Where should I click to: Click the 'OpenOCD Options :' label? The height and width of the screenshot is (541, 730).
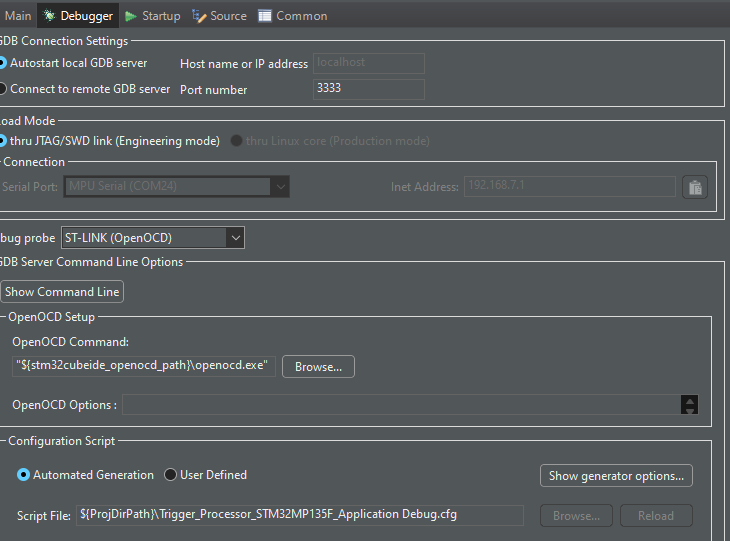64,405
